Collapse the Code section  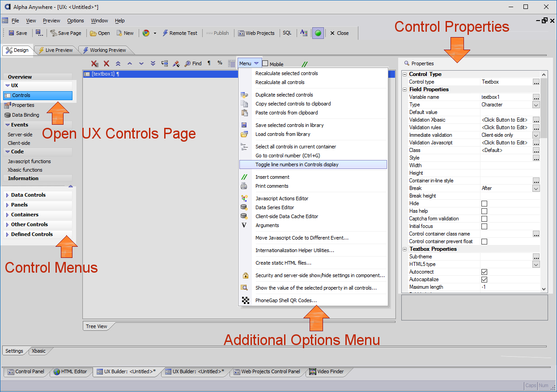tap(8, 152)
